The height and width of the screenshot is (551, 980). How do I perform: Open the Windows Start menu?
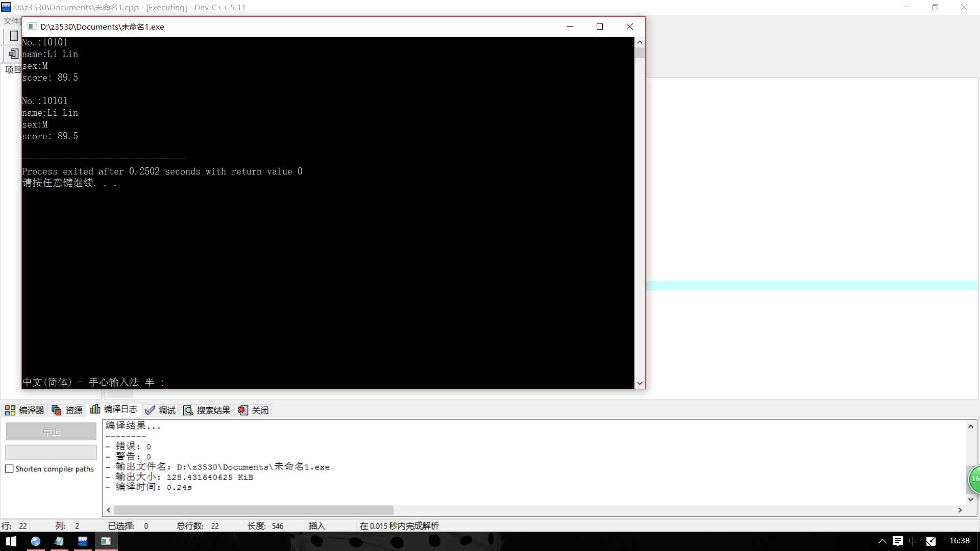tap(11, 541)
